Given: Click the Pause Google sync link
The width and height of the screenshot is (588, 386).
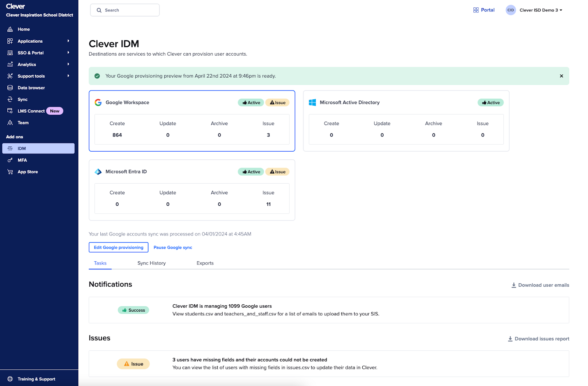Looking at the screenshot, I should (173, 248).
